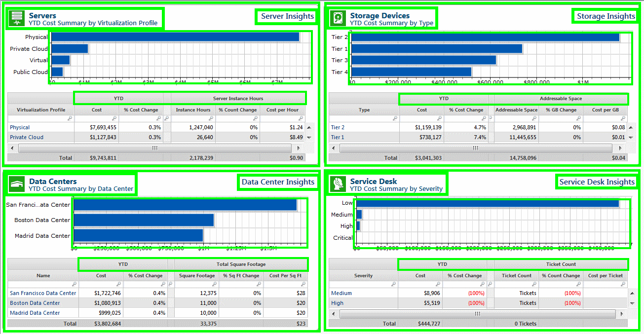Click the Servers panel icon
644x334 pixels.
[x=17, y=19]
